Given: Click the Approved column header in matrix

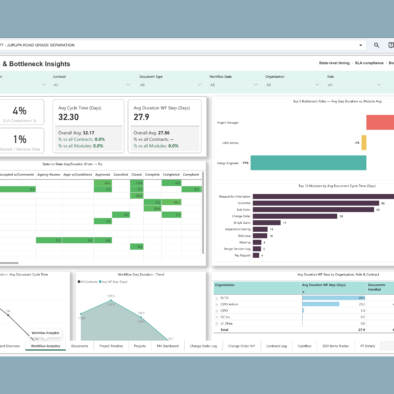Looking at the screenshot, I should click(x=103, y=174).
